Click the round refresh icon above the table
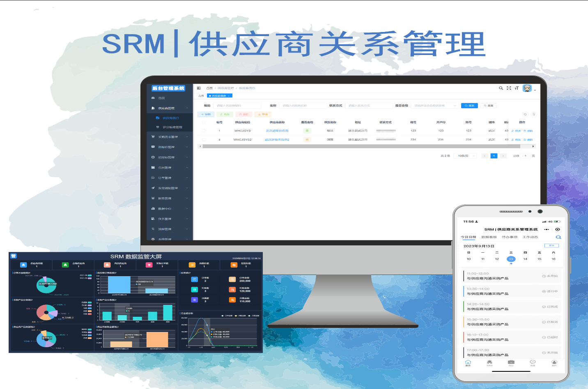Viewport: 588px width, 389px height. (x=534, y=114)
